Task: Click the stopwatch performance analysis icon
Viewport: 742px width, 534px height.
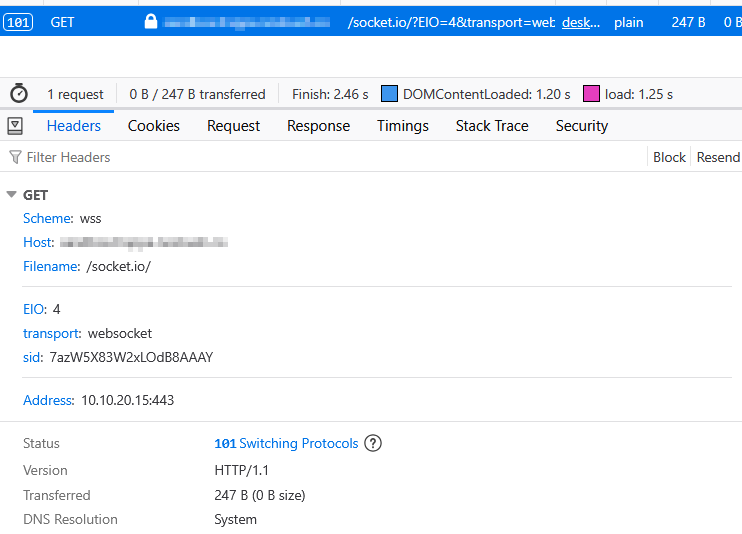Action: coord(19,94)
